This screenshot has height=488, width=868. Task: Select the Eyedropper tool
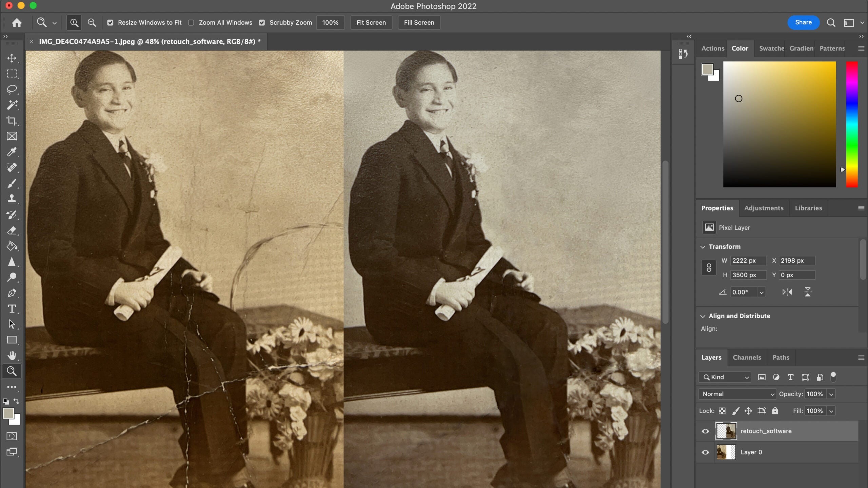click(x=12, y=152)
